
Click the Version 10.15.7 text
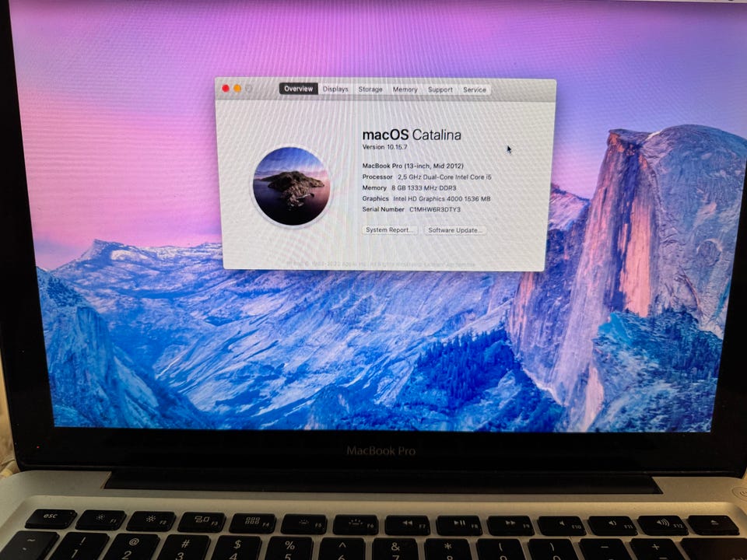pos(385,147)
